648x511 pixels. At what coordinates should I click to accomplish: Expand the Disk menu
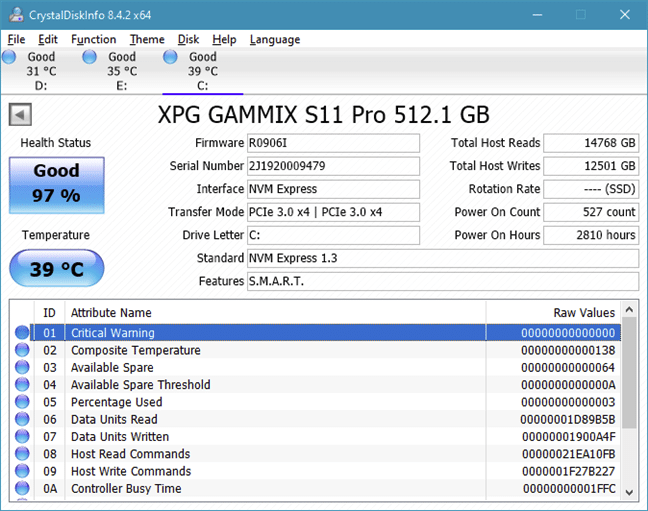188,39
